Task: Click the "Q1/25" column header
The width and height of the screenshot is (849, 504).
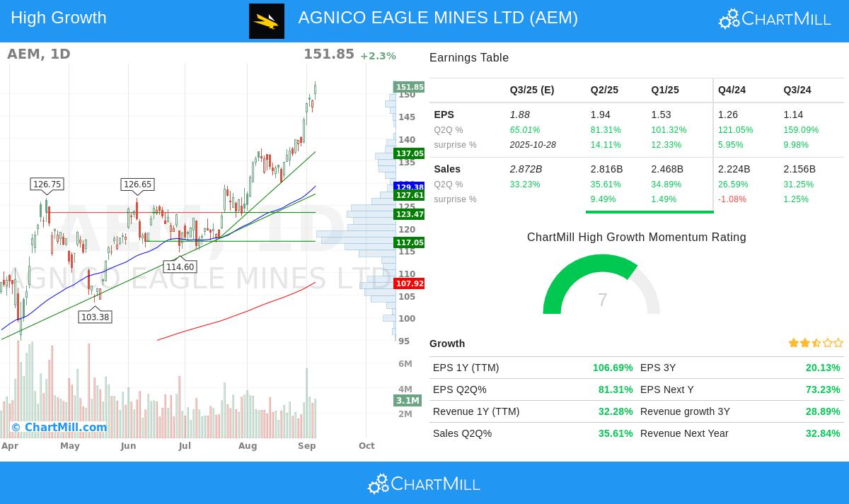Action: [665, 90]
